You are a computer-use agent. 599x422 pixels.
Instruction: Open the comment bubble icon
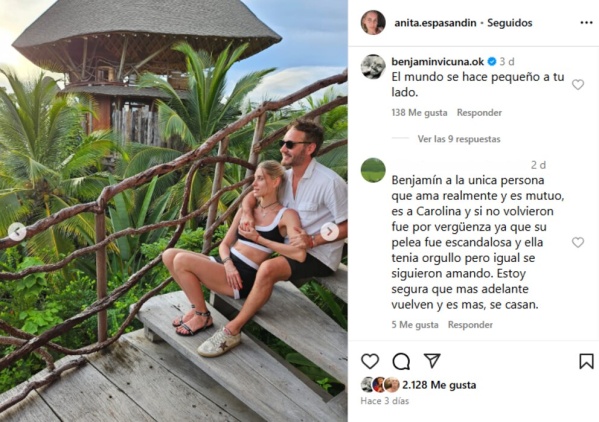401,361
